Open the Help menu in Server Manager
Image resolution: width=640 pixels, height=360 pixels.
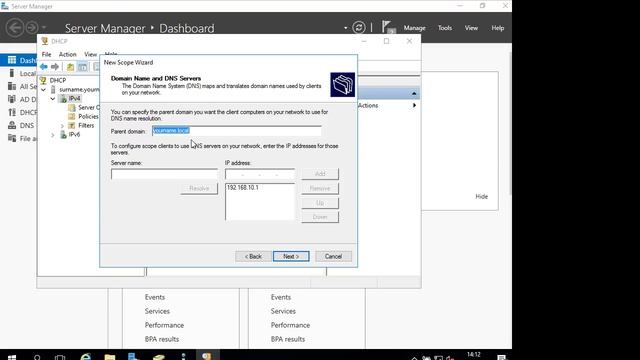pos(498,28)
